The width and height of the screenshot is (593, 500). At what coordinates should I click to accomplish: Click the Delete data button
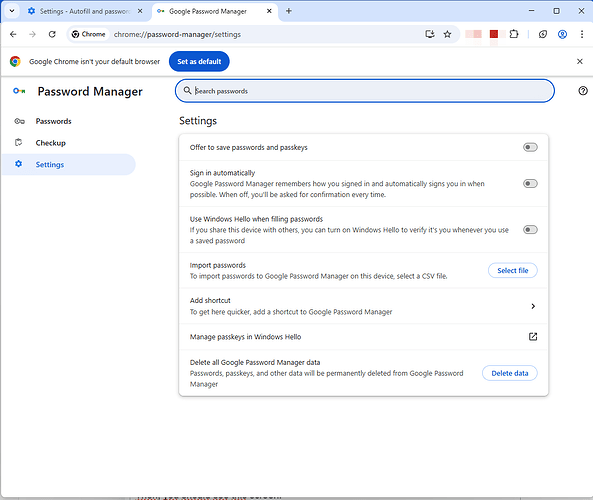click(x=509, y=373)
